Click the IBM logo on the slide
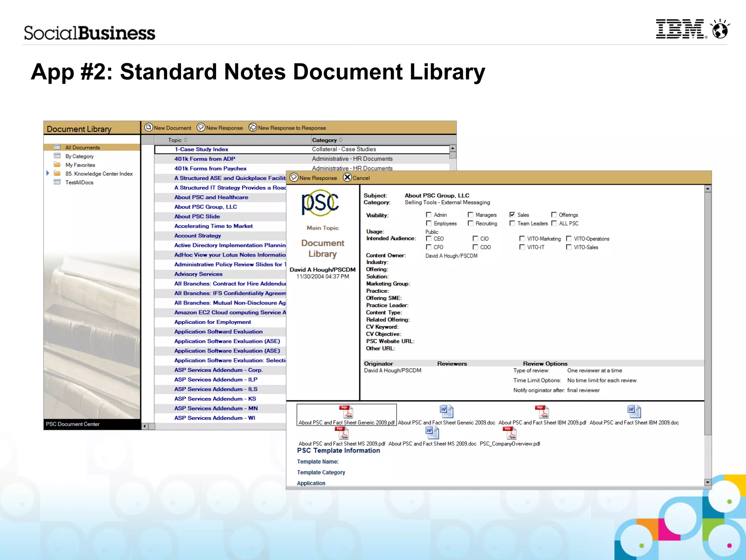This screenshot has height=560, width=746. tap(681, 29)
